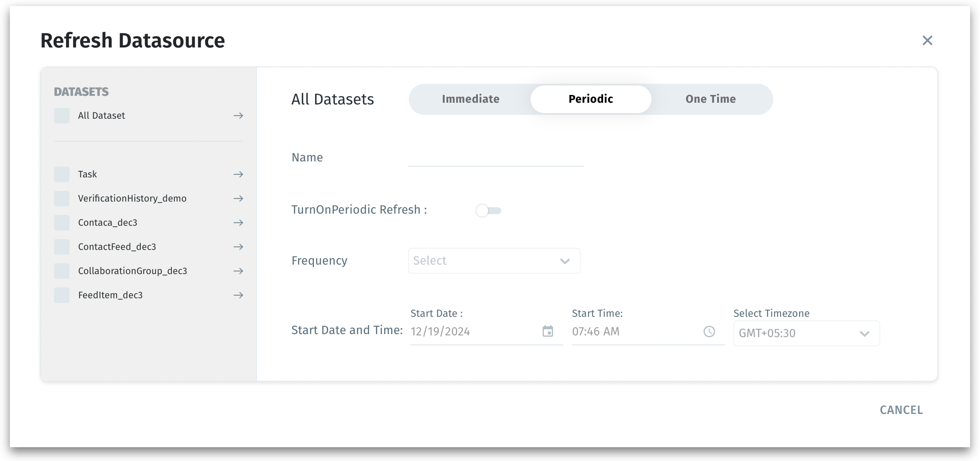Click arrow next to CollaborationGroup_dec3

point(238,271)
